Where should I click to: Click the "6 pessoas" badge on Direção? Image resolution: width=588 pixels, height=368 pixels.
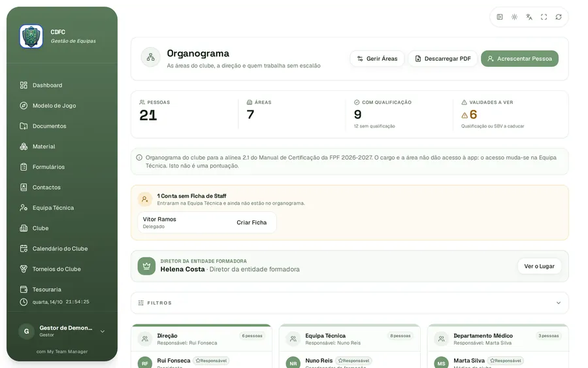(x=252, y=336)
